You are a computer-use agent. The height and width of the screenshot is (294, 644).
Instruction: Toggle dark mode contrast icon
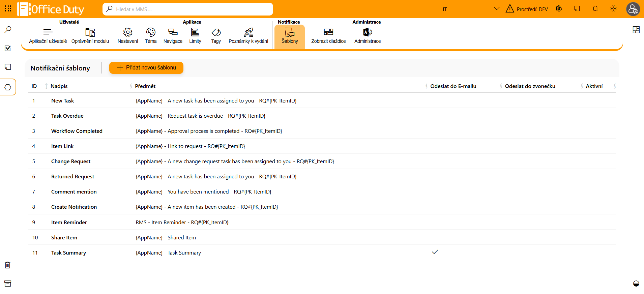click(636, 284)
